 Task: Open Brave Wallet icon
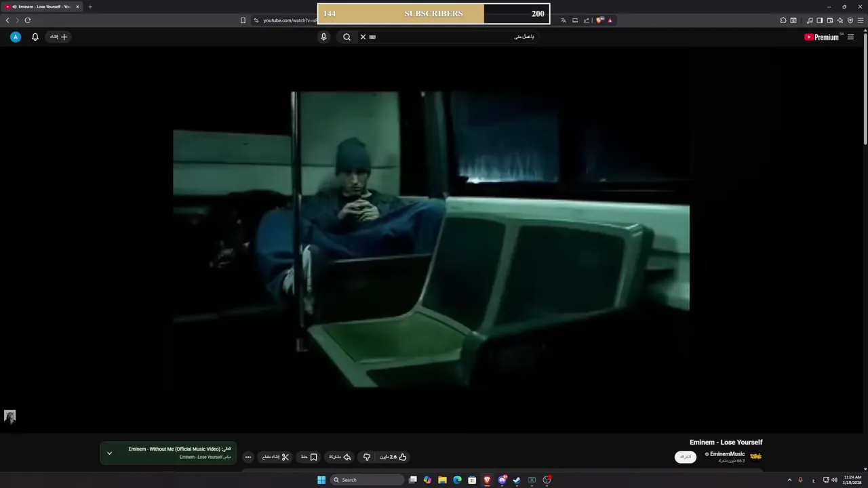click(829, 20)
